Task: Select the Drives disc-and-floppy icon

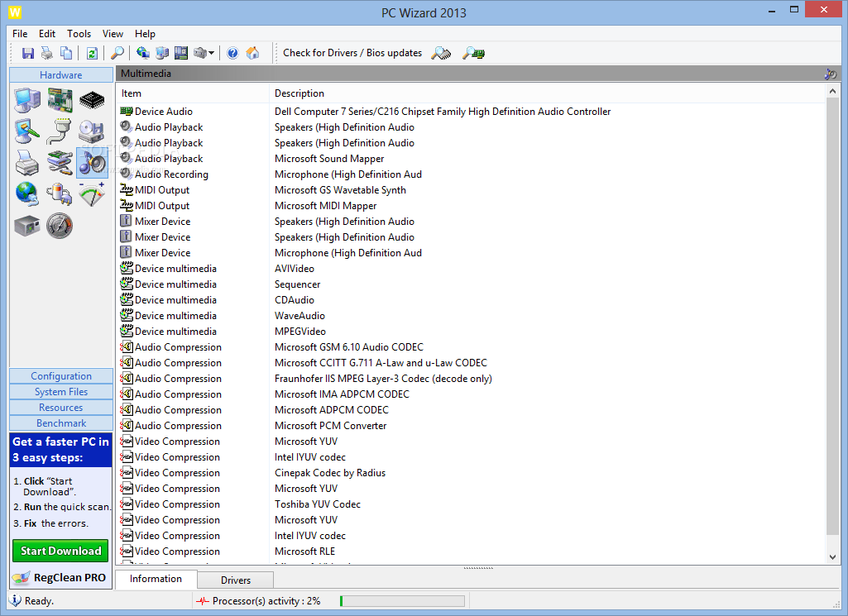Action: (92, 131)
